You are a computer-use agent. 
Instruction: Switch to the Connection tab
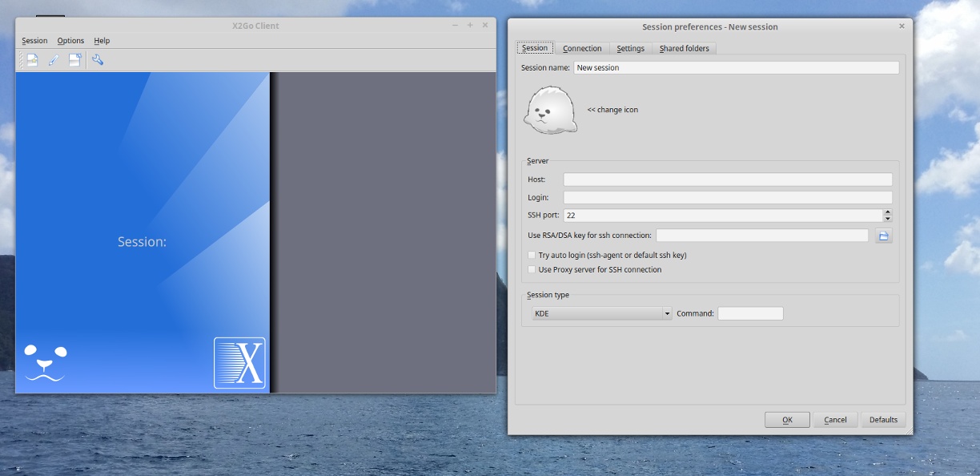[x=582, y=49]
